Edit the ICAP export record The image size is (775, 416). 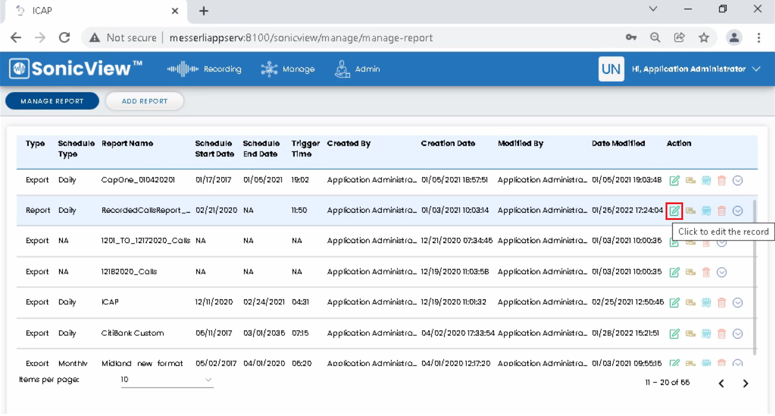[x=674, y=303]
